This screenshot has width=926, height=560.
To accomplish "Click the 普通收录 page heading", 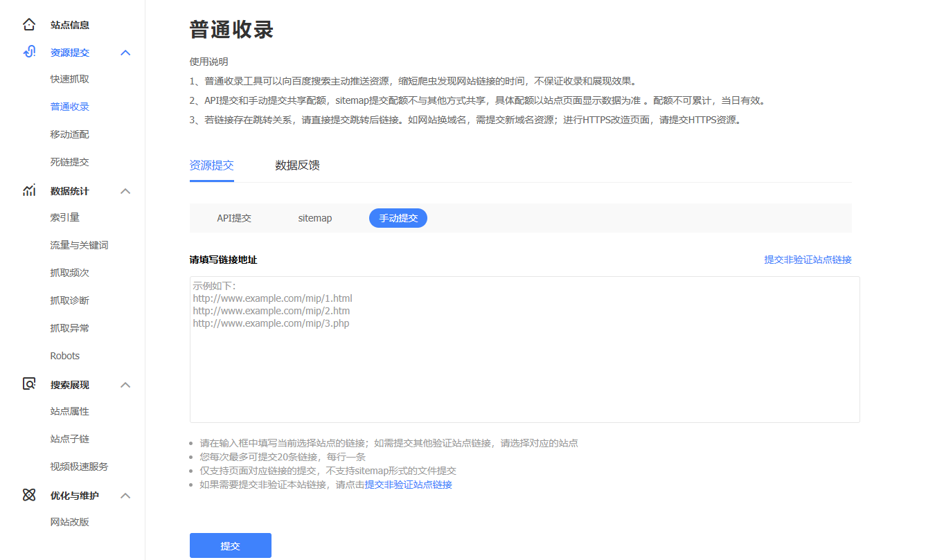I will point(231,30).
